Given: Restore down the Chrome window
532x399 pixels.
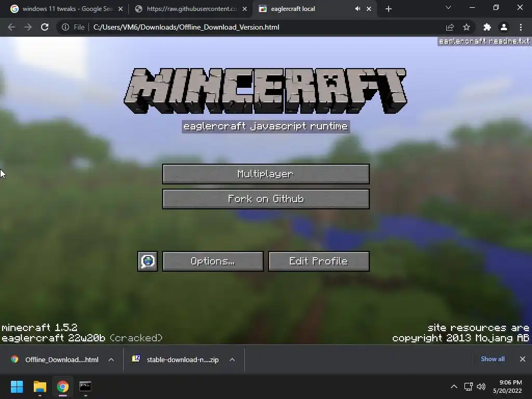Looking at the screenshot, I should pos(496,7).
